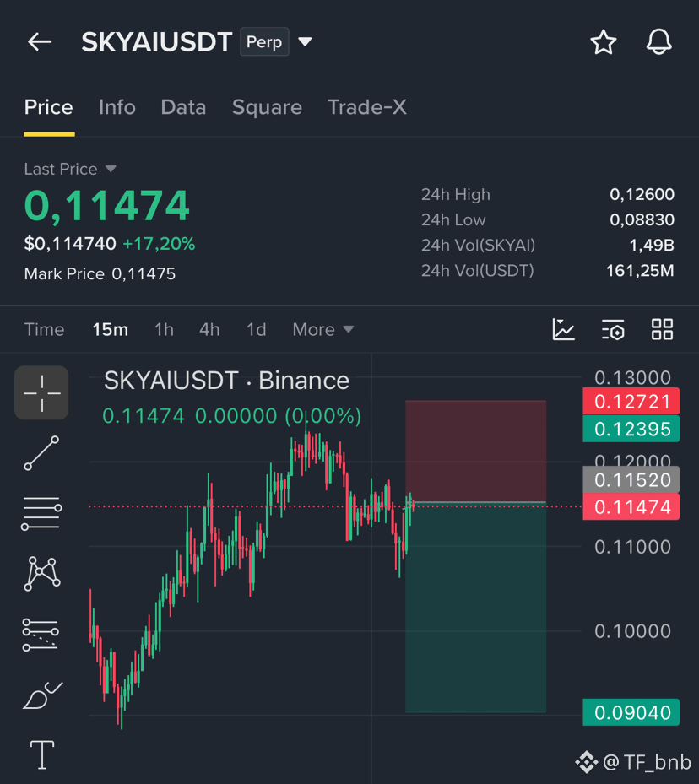This screenshot has height=784, width=699.
Task: Select the 1d timeframe
Action: (256, 329)
